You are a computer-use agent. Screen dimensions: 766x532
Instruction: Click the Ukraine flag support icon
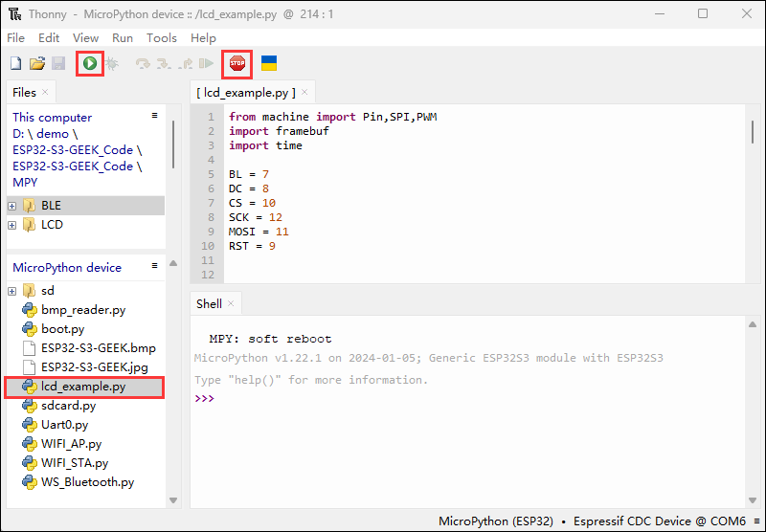(269, 64)
